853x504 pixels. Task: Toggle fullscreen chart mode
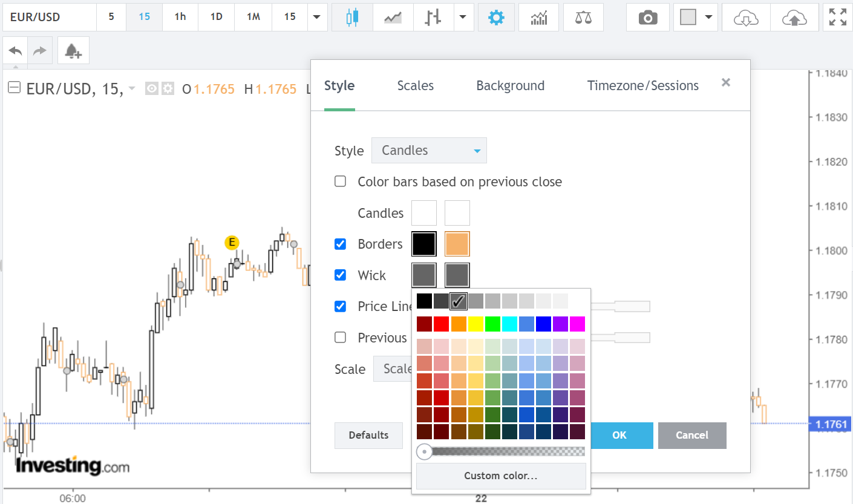[x=838, y=17]
